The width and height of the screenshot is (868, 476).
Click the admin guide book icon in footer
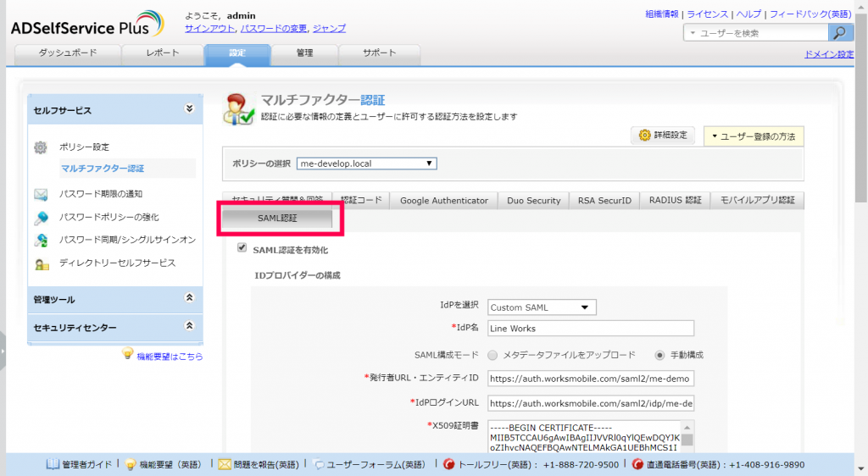click(53, 464)
